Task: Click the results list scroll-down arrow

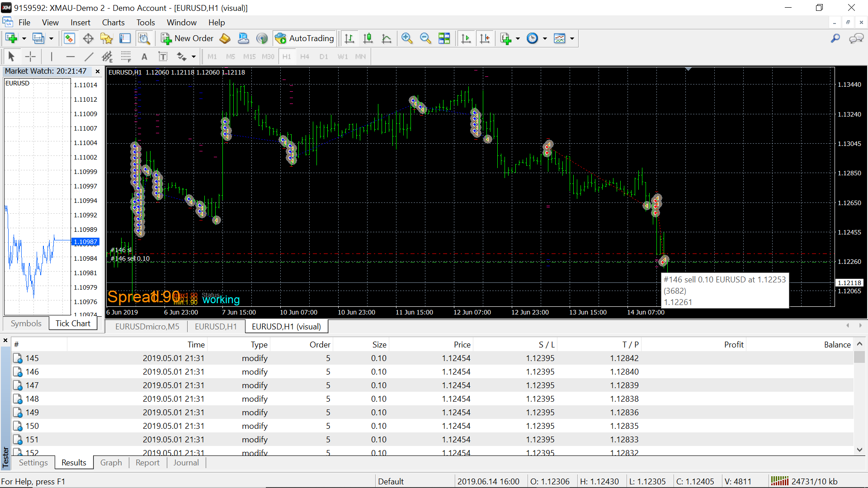Action: pos(859,450)
